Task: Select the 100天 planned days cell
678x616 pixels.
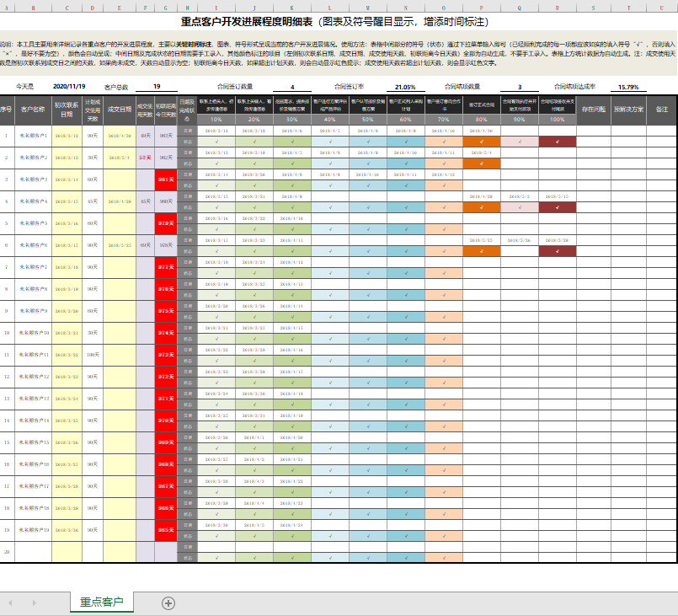Action: coord(93,355)
